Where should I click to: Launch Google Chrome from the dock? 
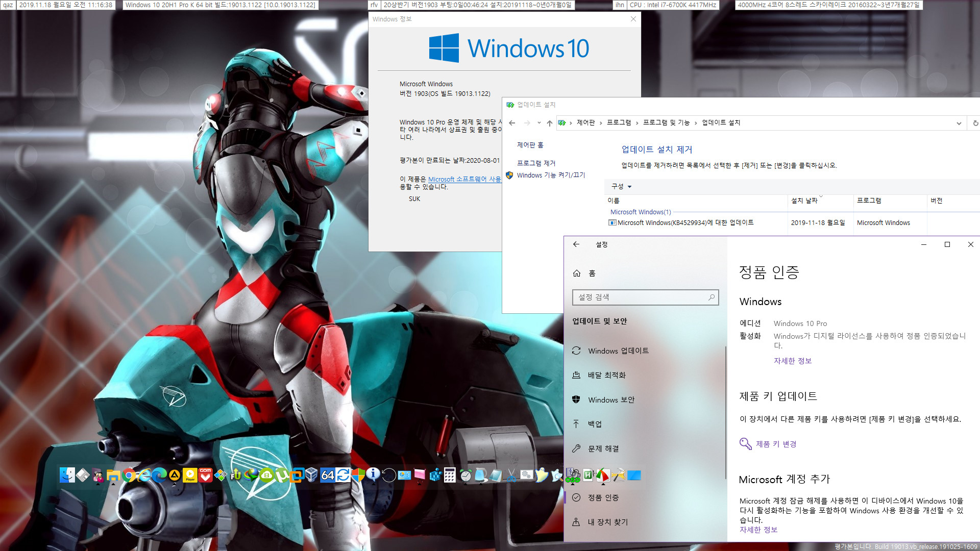129,475
